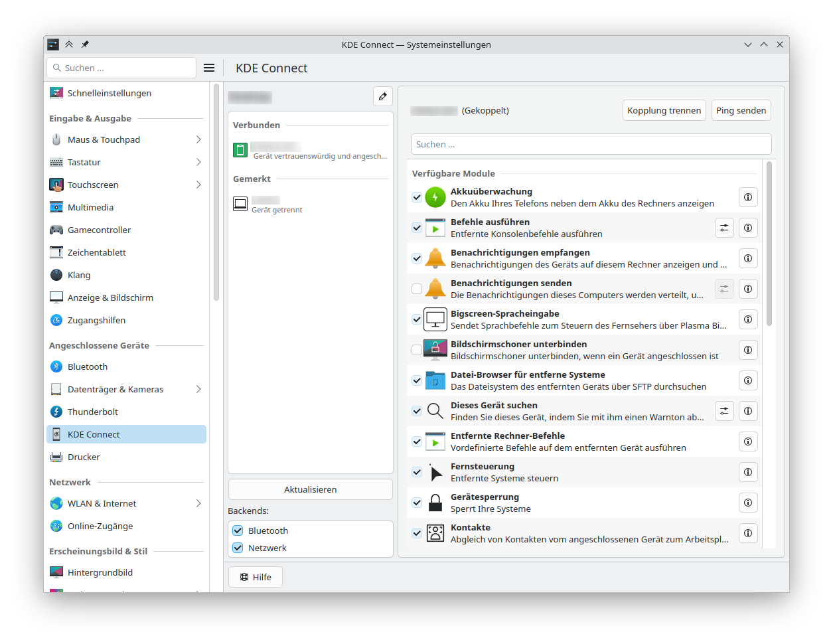Image resolution: width=833 pixels, height=644 pixels.
Task: Toggle Benachrichtigungen empfangen checkbox
Action: (x=417, y=258)
